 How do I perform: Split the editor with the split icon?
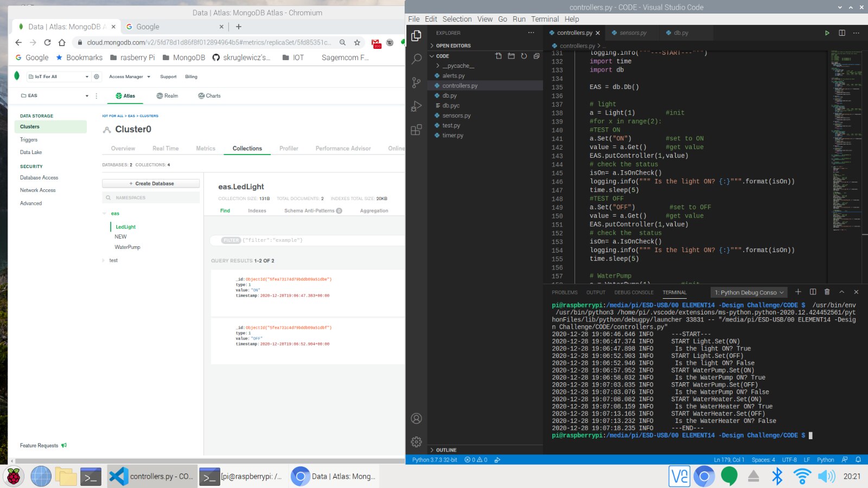tap(841, 33)
